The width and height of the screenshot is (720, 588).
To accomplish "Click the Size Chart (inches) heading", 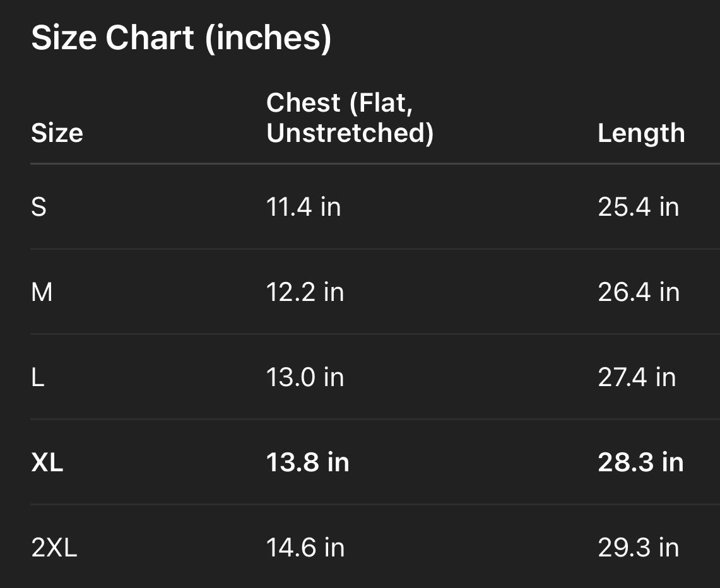I will 181,38.
